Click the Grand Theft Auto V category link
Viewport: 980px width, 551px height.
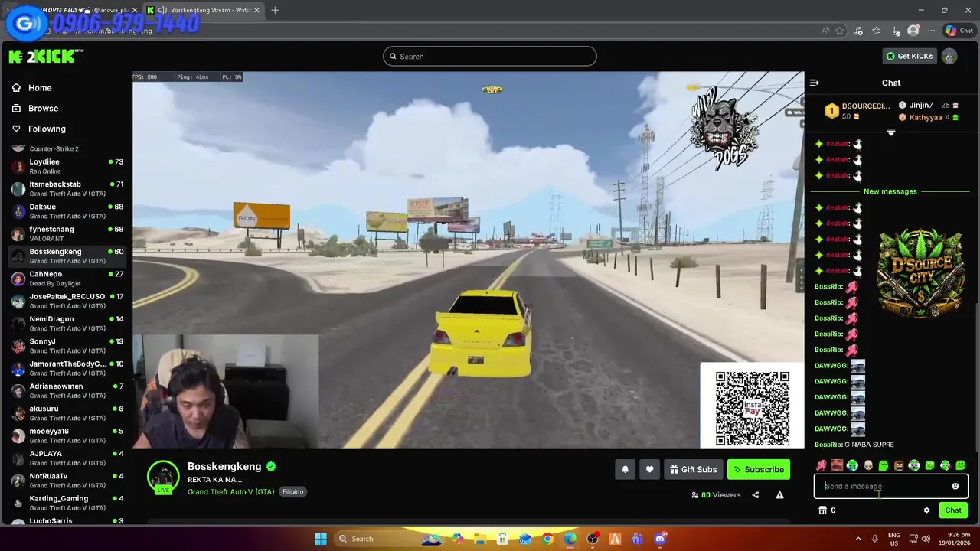coord(230,491)
